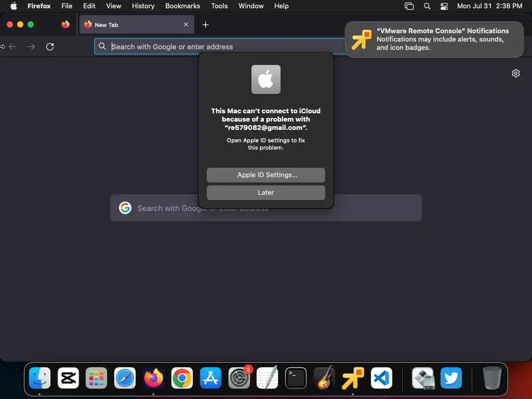The image size is (532, 399).
Task: Open a new tab with plus button
Action: [x=205, y=24]
